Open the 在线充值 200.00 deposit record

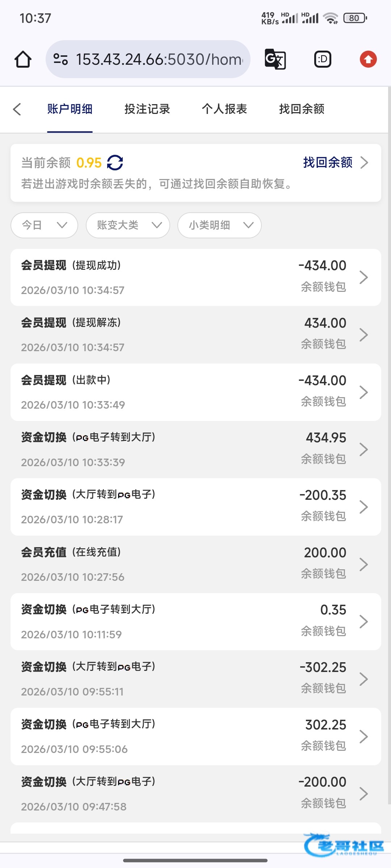tap(195, 564)
